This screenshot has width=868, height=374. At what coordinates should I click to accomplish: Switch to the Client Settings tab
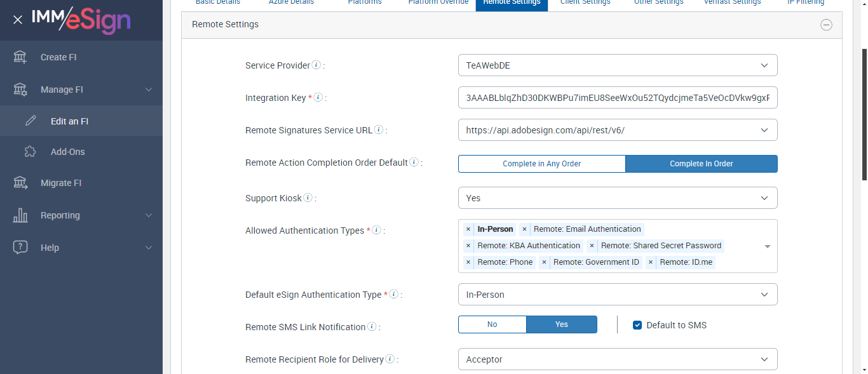(x=585, y=3)
